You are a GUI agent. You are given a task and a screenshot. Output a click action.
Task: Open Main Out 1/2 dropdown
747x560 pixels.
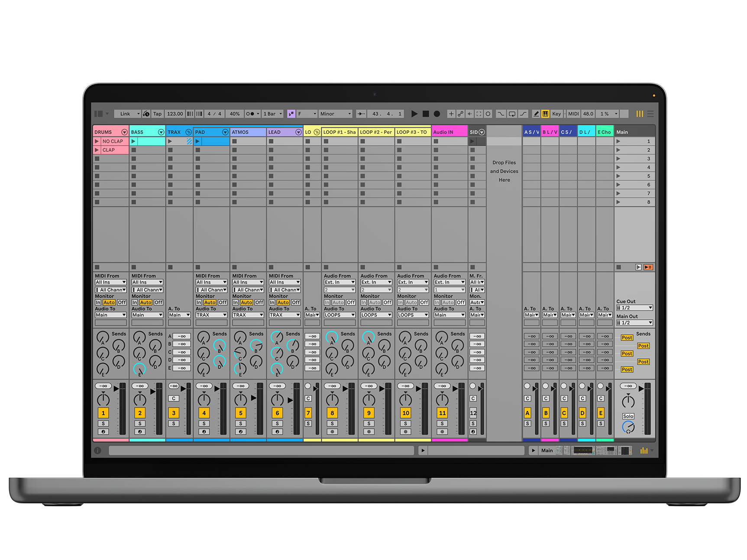click(x=634, y=323)
